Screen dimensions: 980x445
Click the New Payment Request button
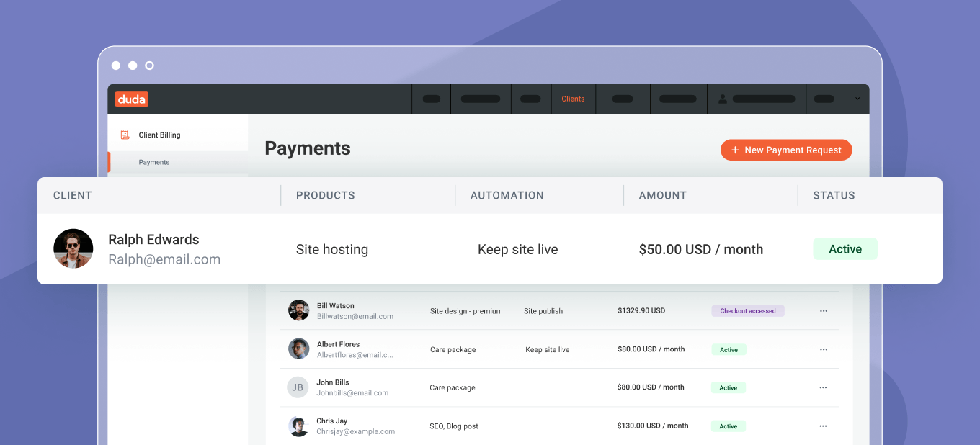tap(786, 150)
